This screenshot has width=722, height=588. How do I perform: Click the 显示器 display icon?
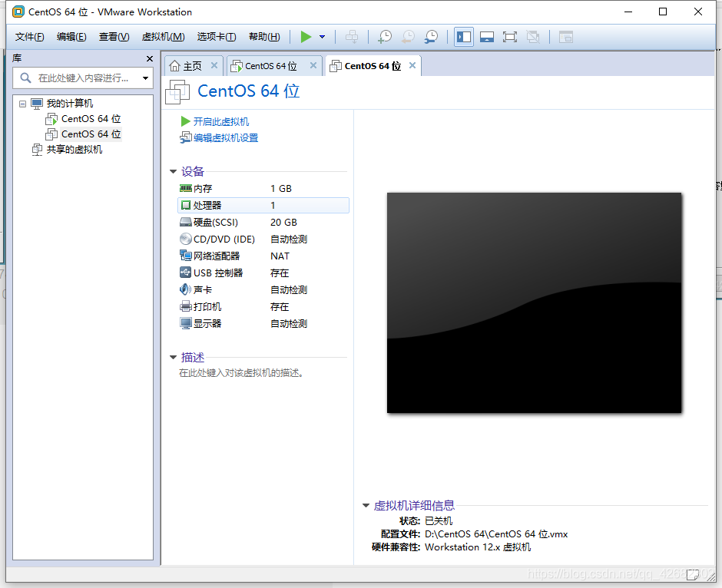point(186,323)
